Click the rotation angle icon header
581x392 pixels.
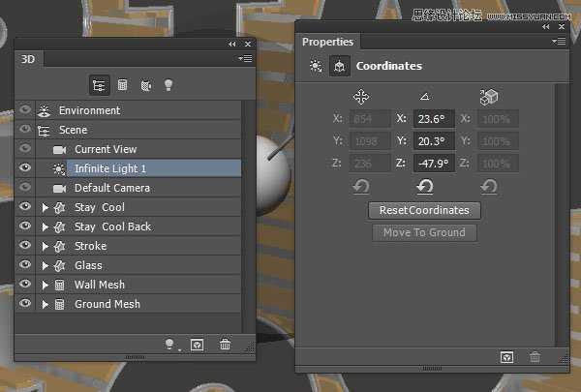tap(425, 97)
